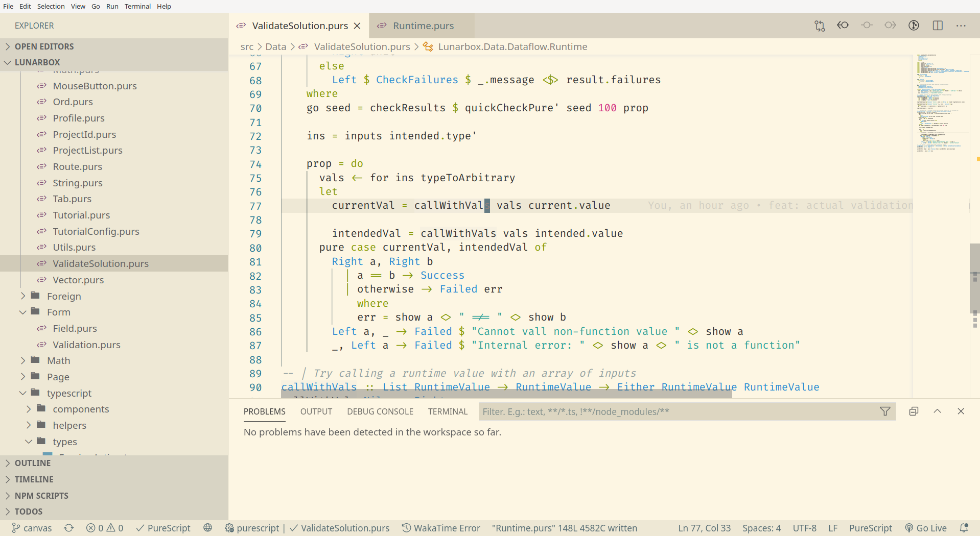980x536 pixels.
Task: Click the Data breadcrumb segment
Action: (276, 46)
